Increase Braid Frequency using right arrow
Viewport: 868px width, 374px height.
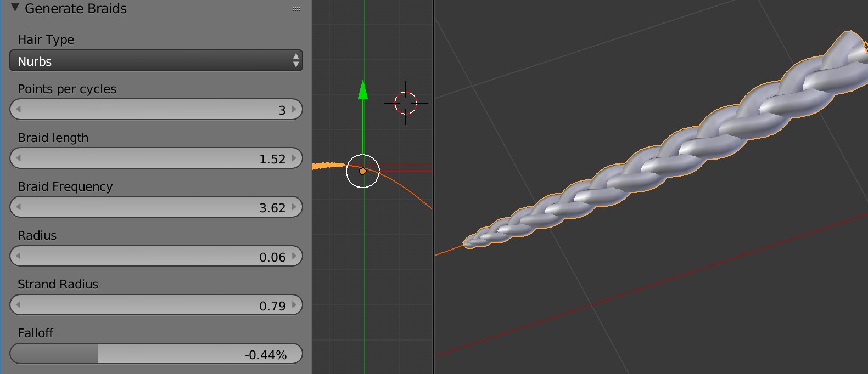(x=294, y=207)
